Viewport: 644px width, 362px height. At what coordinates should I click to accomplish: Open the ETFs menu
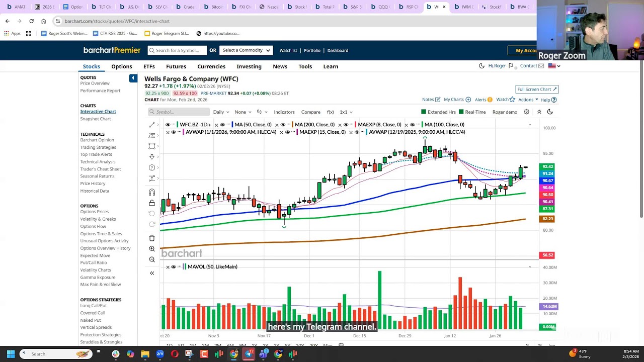coord(149,66)
